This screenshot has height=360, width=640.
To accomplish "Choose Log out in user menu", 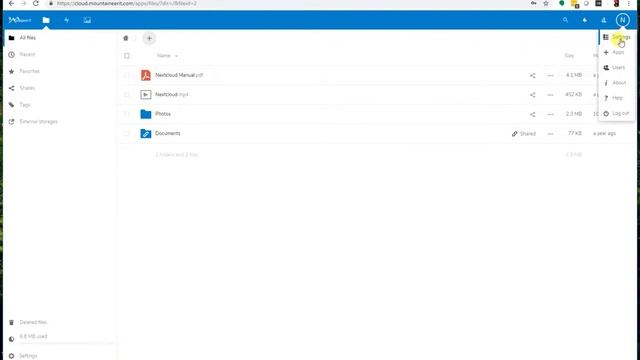I will [617, 113].
